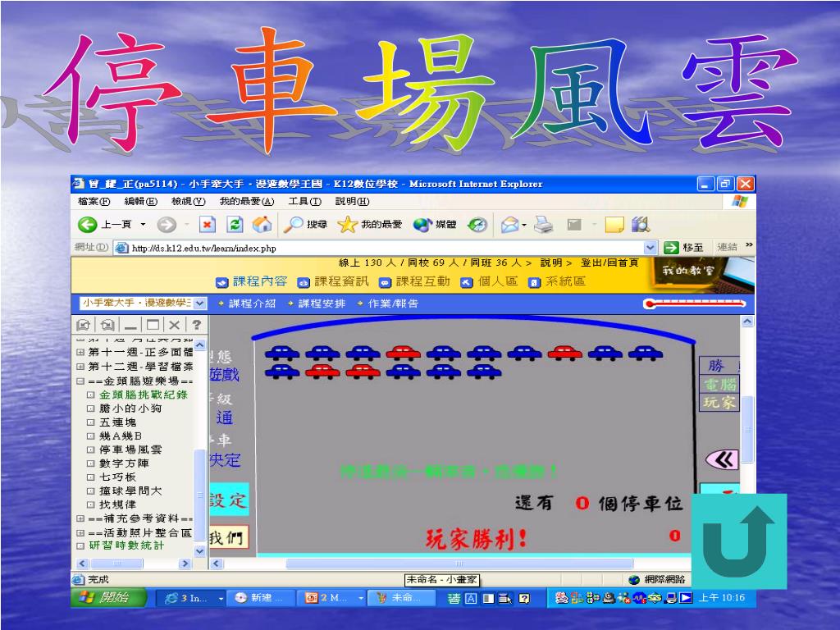Click the IE Forward arrow button
The height and width of the screenshot is (630, 840).
pyautogui.click(x=167, y=225)
